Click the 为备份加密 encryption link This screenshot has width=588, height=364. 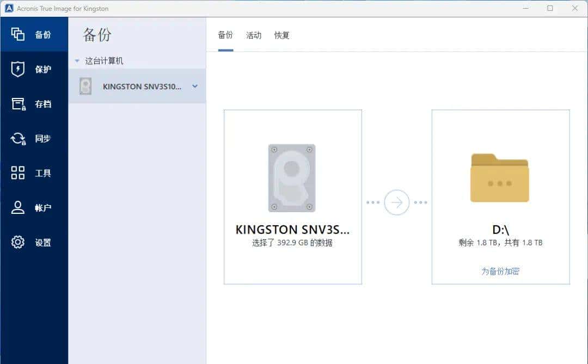(x=499, y=270)
